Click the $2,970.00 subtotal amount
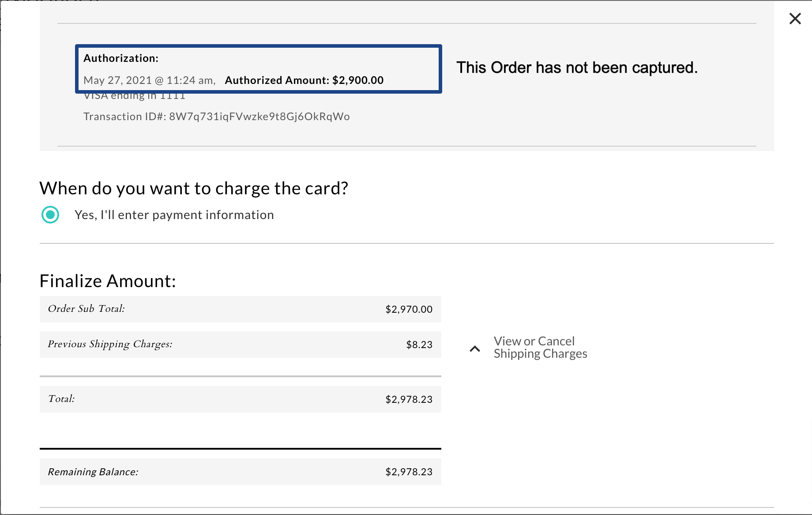Image resolution: width=812 pixels, height=515 pixels. (x=409, y=309)
